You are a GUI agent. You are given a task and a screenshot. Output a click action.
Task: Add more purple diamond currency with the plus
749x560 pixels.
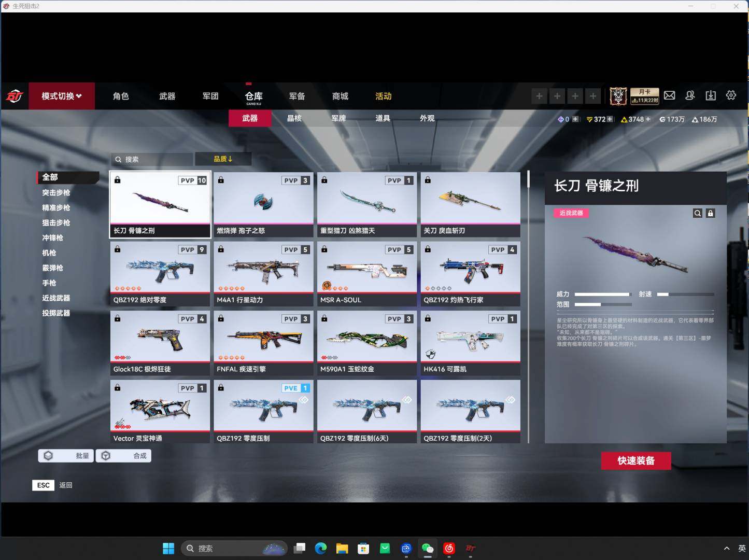pyautogui.click(x=575, y=119)
